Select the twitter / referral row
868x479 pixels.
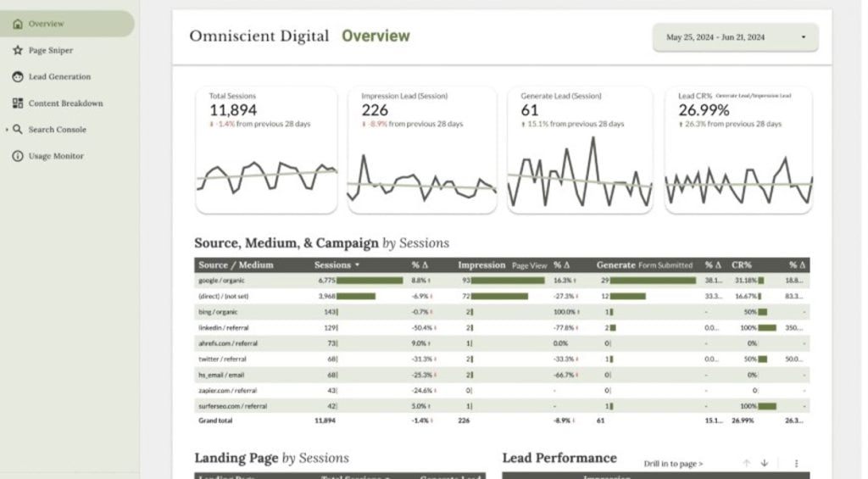[x=502, y=359]
